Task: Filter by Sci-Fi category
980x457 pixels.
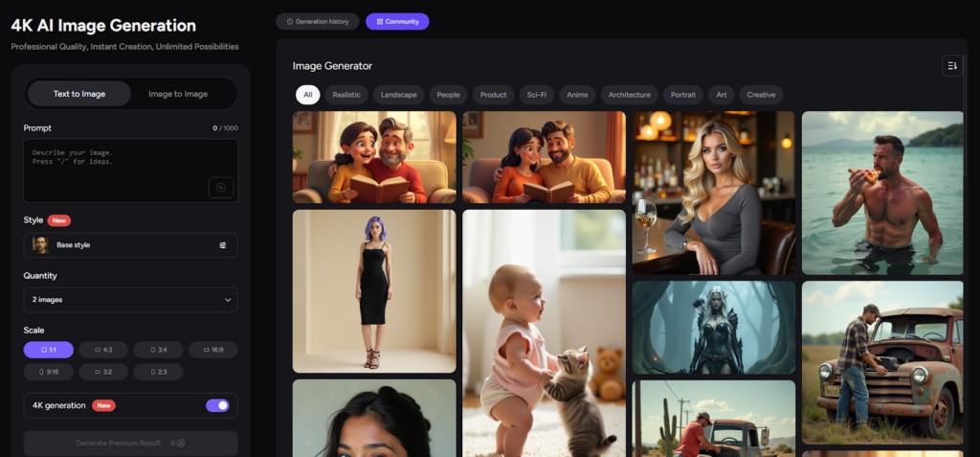Action: click(x=536, y=95)
